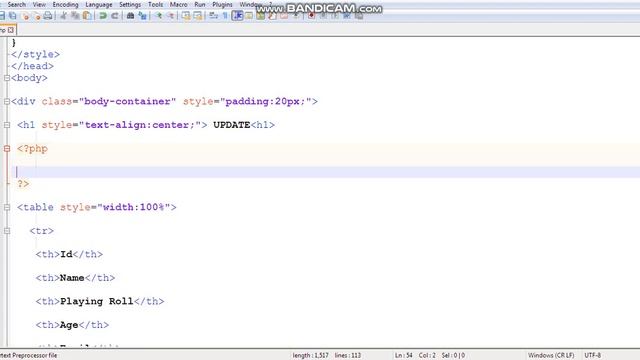
Task: Click the Zoom In toolbar icon
Action: click(158, 16)
